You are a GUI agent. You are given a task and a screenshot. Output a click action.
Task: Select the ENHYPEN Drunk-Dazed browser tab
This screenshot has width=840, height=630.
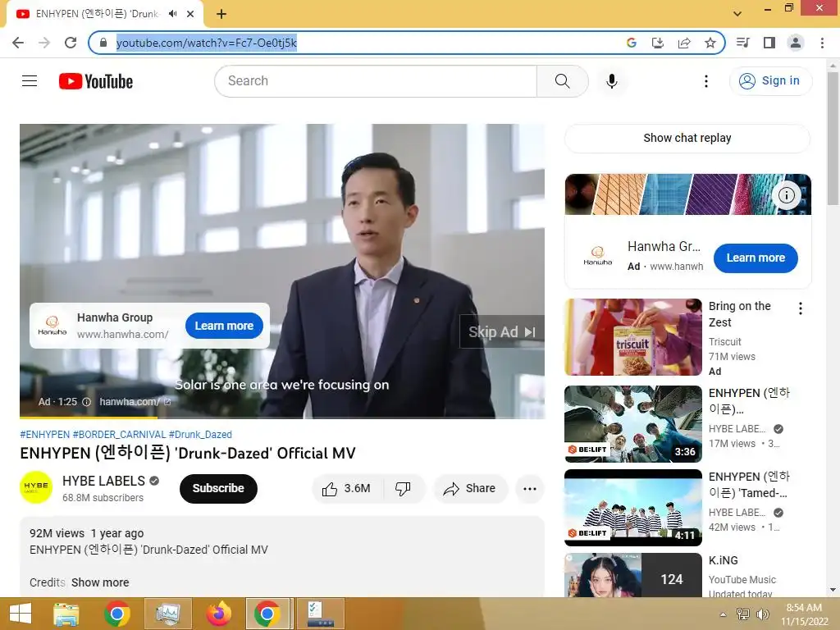105,14
